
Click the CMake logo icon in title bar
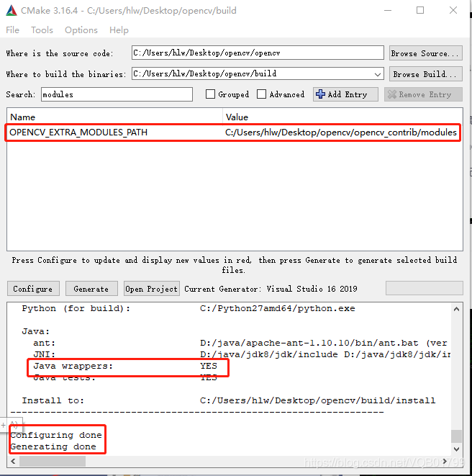click(x=12, y=11)
